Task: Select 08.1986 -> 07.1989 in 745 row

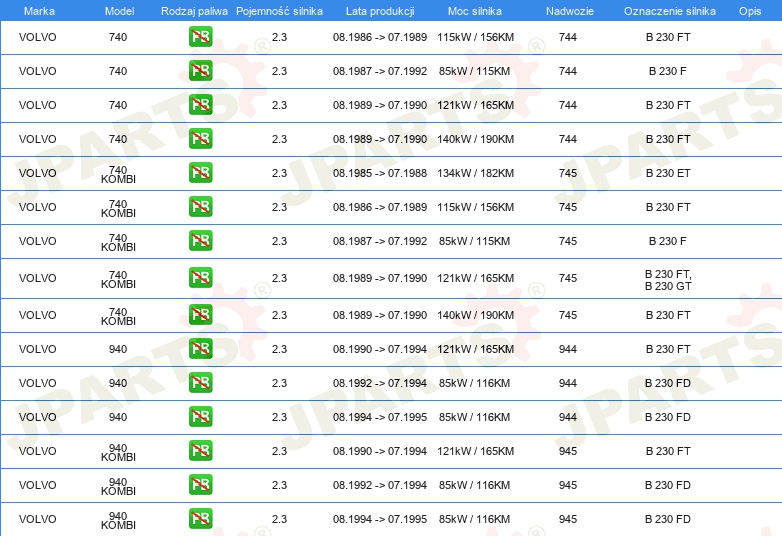Action: [380, 207]
